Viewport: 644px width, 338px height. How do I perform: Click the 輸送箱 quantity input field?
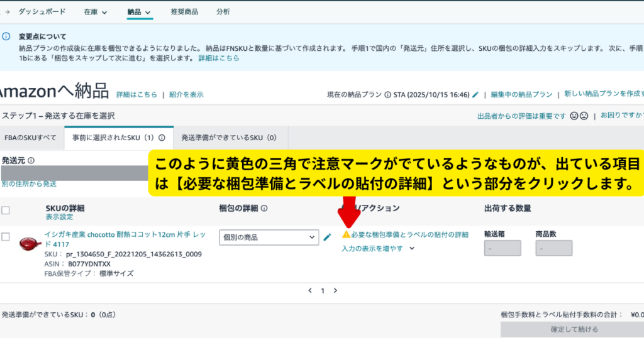[x=502, y=248]
